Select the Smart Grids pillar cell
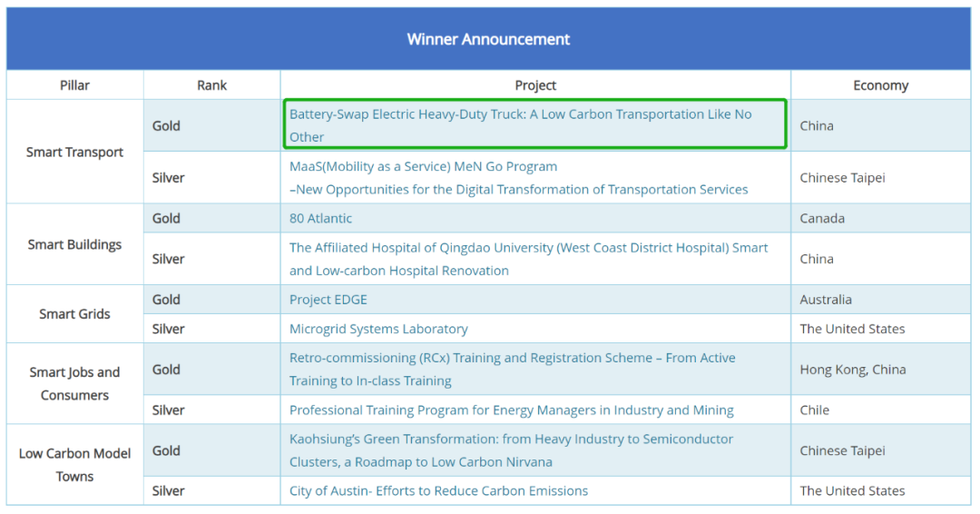 (x=74, y=314)
